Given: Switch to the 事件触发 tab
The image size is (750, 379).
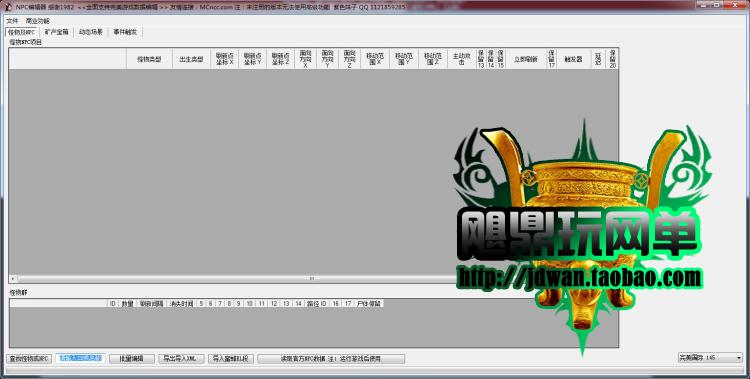Looking at the screenshot, I should [x=125, y=32].
